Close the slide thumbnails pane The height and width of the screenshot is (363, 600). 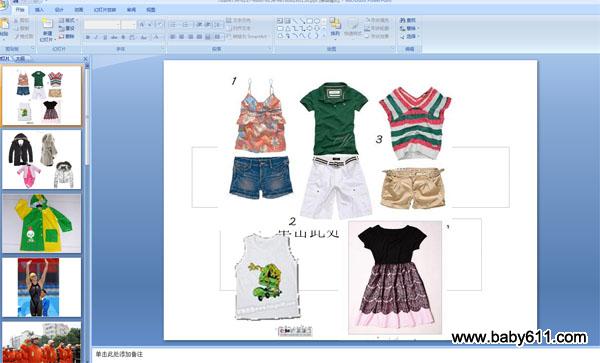point(85,59)
